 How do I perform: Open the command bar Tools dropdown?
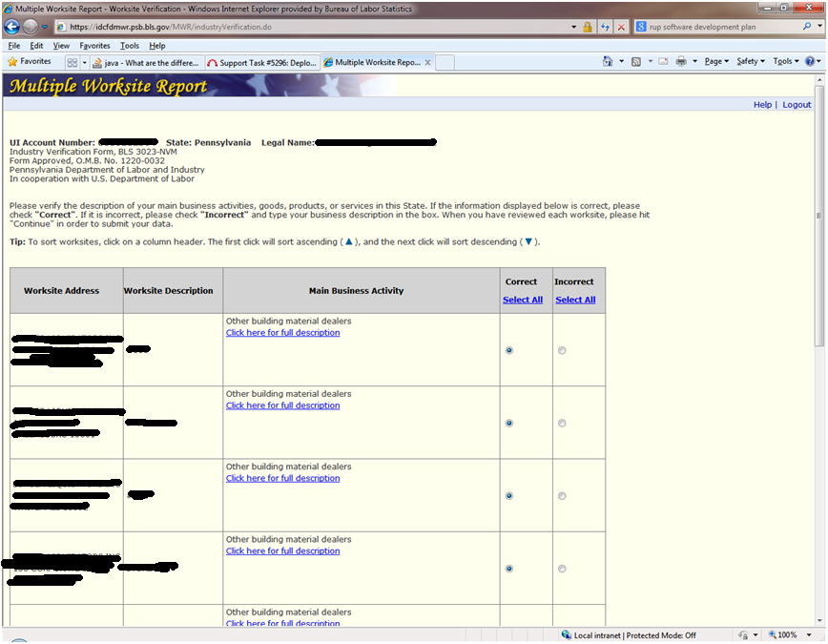[786, 61]
